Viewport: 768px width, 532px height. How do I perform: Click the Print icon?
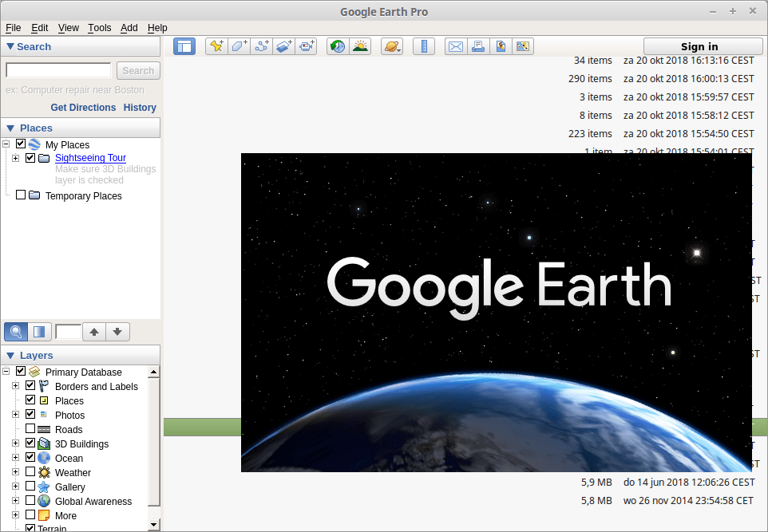pyautogui.click(x=478, y=46)
